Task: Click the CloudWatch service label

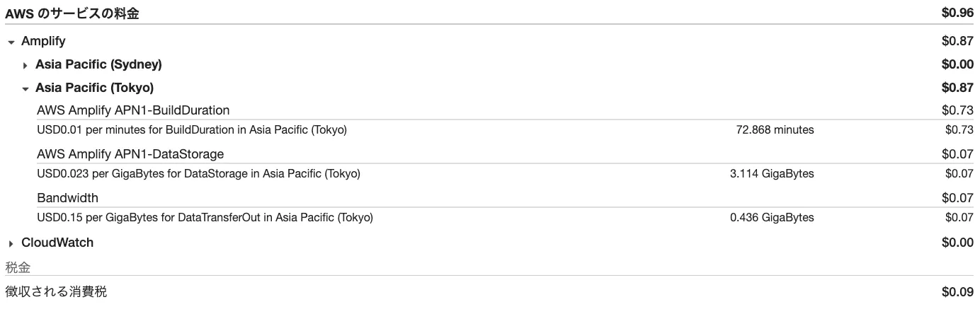Action: (57, 243)
